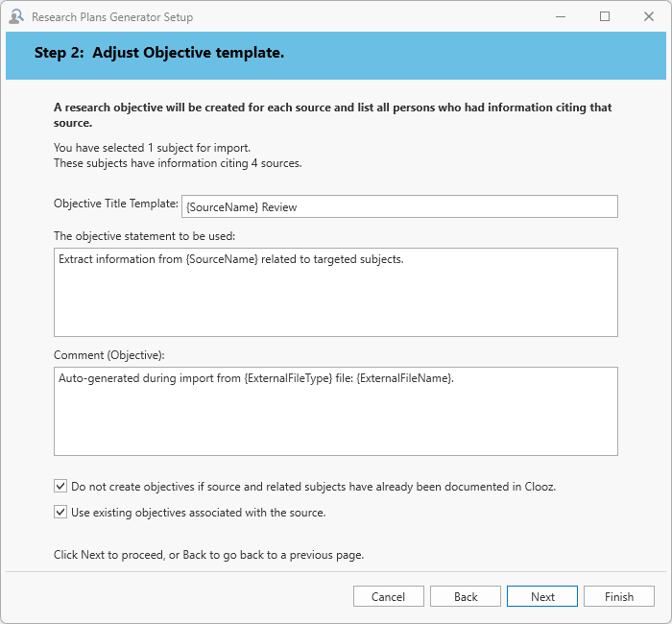
Task: Click the 'Objective Title Template:' label
Action: coord(116,204)
